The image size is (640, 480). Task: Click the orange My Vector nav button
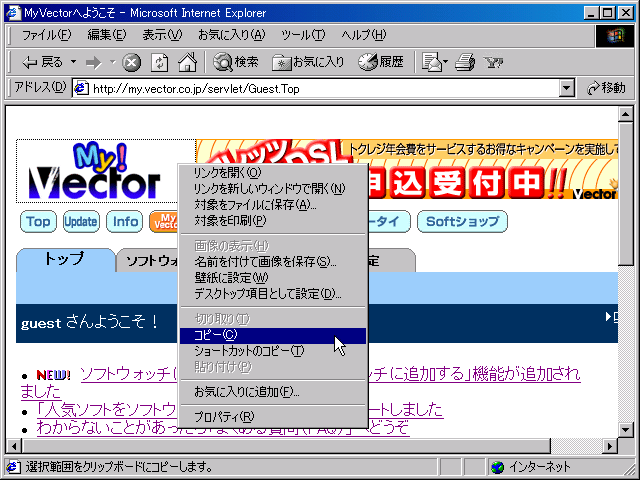[164, 222]
